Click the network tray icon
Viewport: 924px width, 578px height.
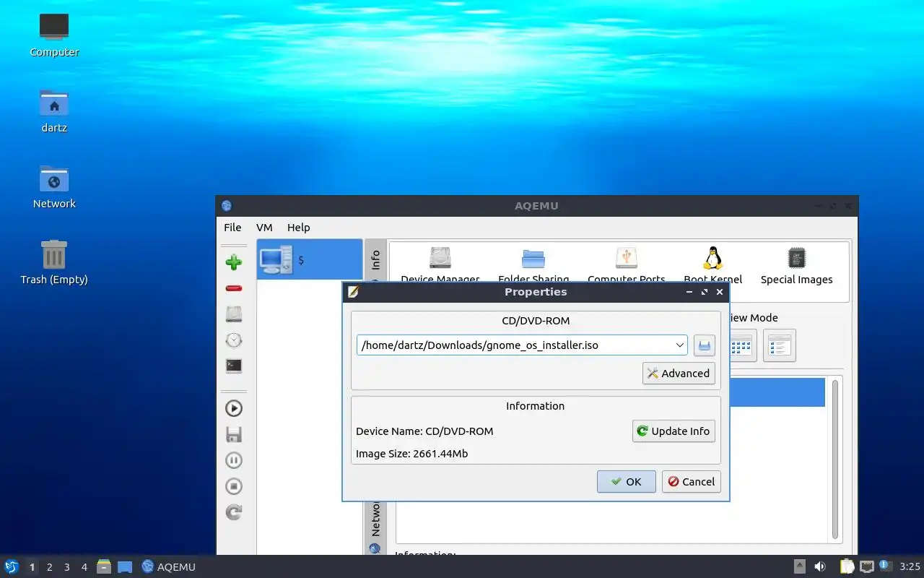[866, 567]
